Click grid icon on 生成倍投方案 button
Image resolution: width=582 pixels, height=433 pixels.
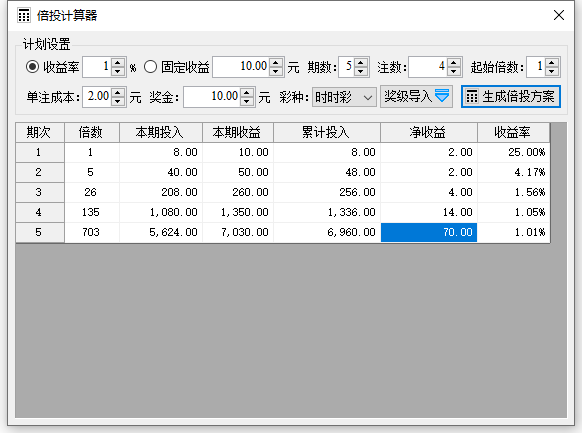coord(472,97)
